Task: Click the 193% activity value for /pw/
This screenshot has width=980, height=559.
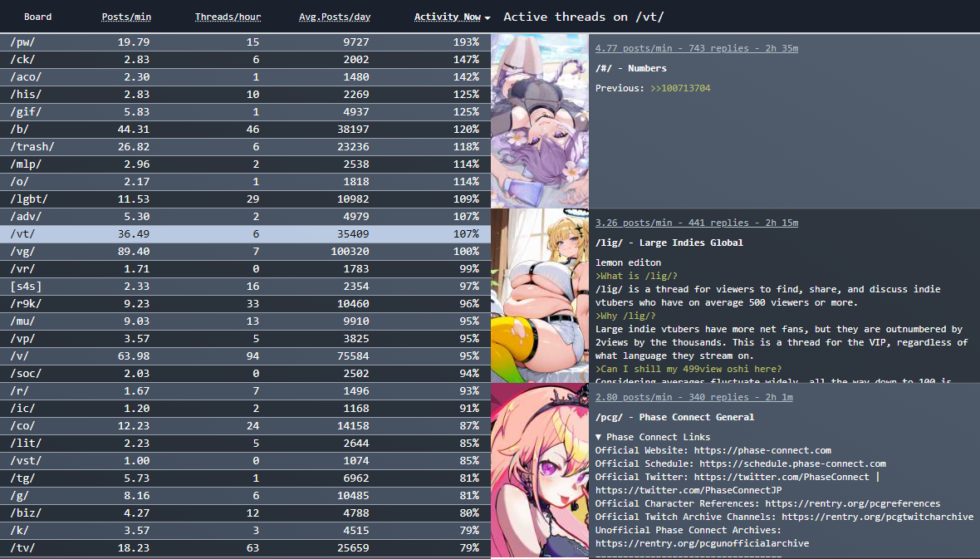Action: click(466, 42)
